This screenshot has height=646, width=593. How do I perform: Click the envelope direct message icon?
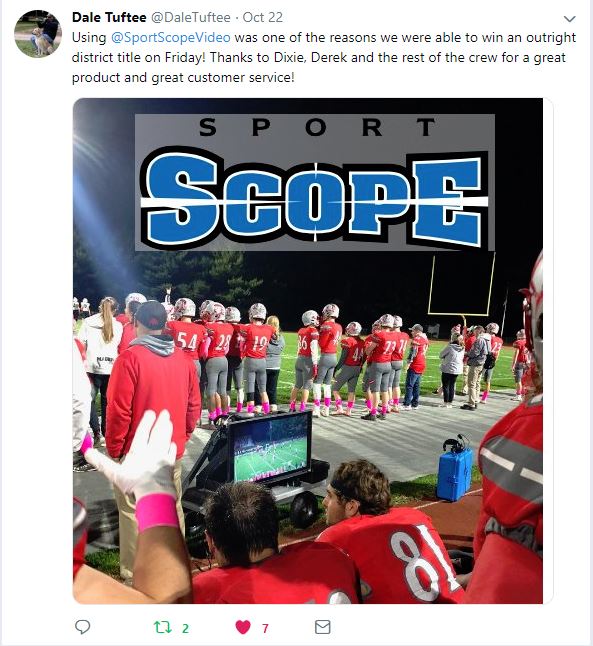[x=322, y=627]
